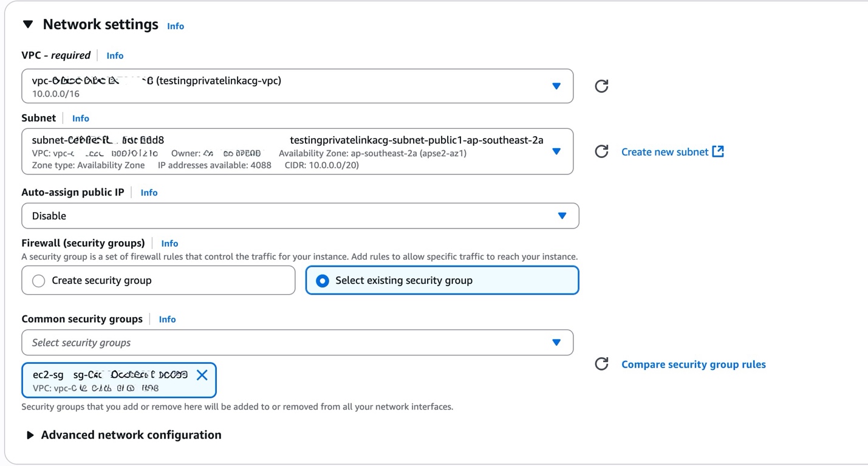Collapse the Network settings section triangle
868x466 pixels.
point(28,24)
